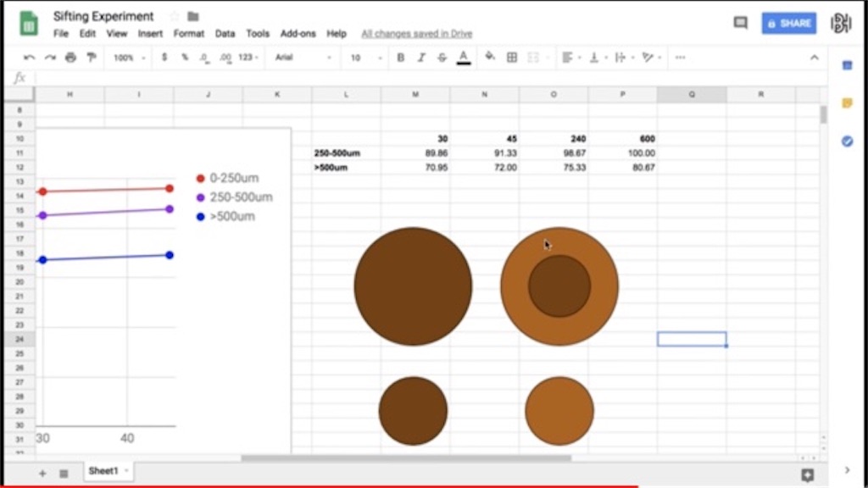
Task: Open the Format menu
Action: 189,34
